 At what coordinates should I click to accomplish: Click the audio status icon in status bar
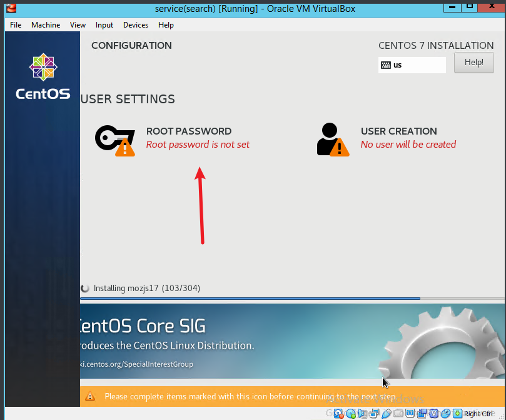[x=362, y=414]
